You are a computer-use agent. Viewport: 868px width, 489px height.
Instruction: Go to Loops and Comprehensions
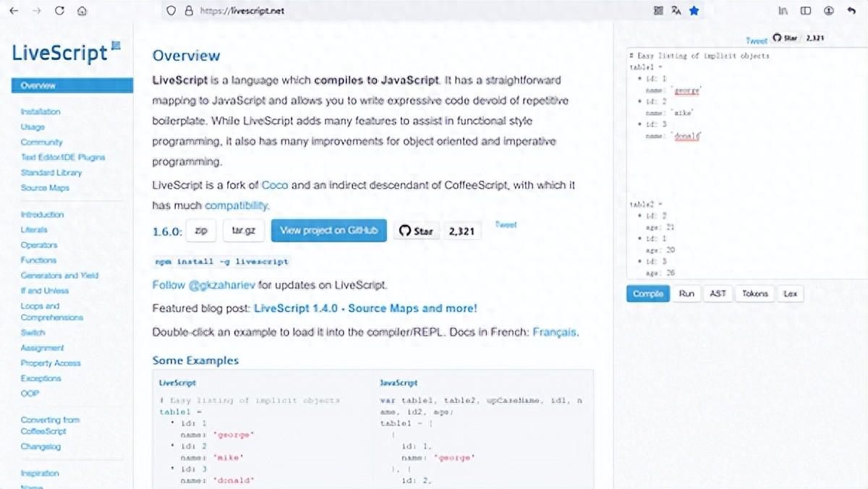[52, 311]
